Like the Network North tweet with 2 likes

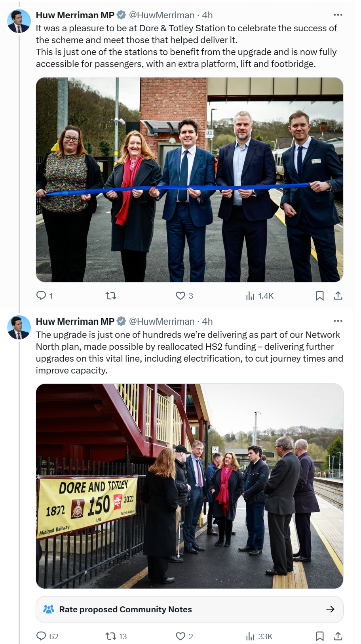(x=184, y=636)
